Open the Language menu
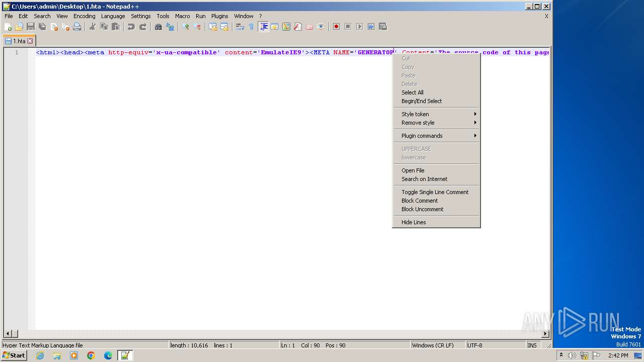The image size is (644, 362). point(113,16)
